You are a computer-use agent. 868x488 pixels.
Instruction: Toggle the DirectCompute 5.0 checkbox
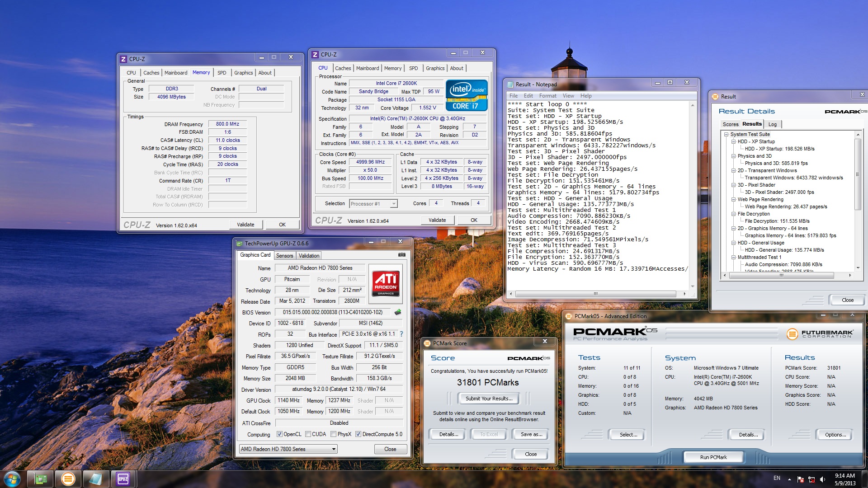click(358, 434)
